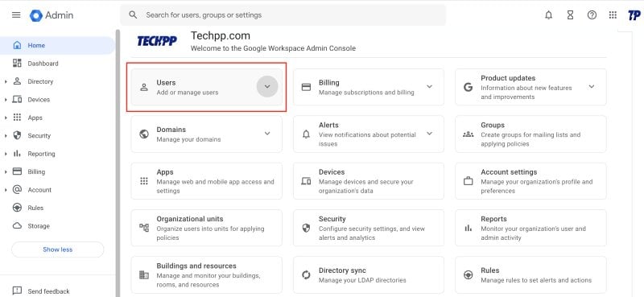Click the Billing card credit card icon
Viewport: 644px width, 297px height.
tap(306, 87)
